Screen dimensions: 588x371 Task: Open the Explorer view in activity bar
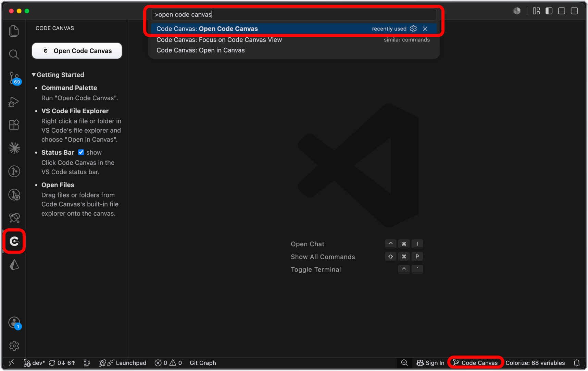pos(14,31)
